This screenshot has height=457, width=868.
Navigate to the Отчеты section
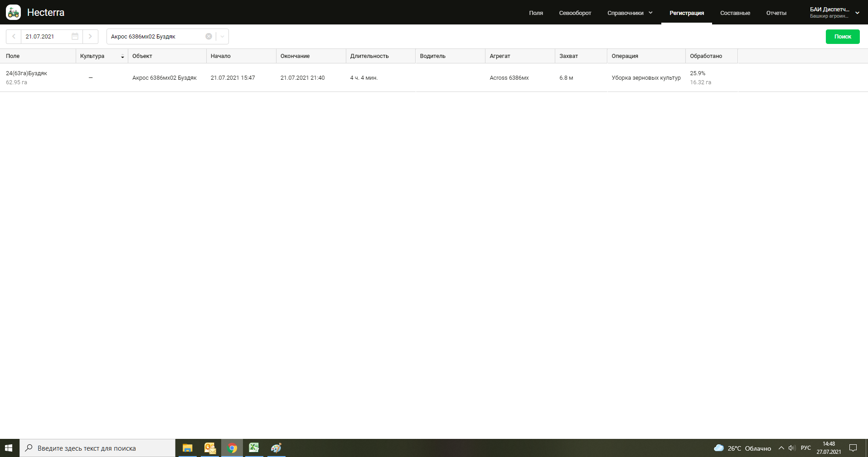pyautogui.click(x=776, y=13)
